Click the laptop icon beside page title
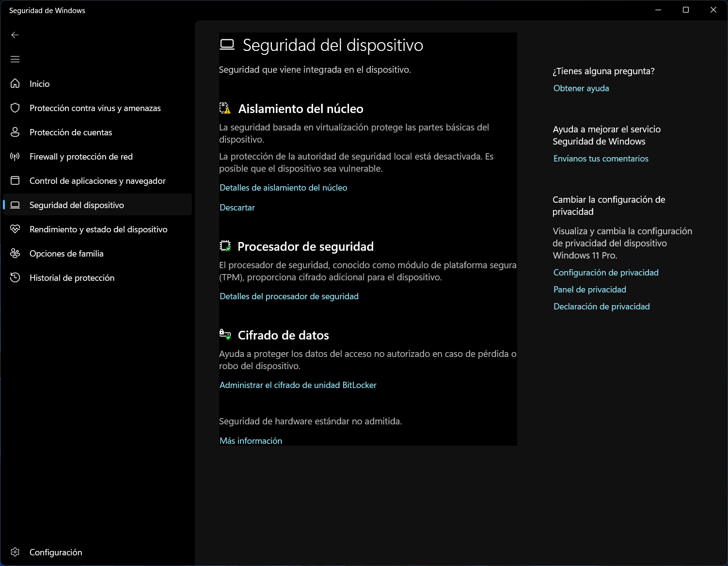This screenshot has height=566, width=728. click(227, 45)
